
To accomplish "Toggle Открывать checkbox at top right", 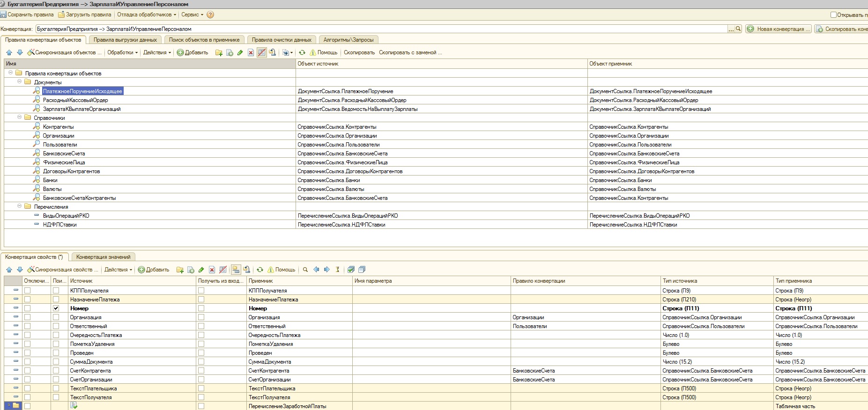I will (x=833, y=15).
